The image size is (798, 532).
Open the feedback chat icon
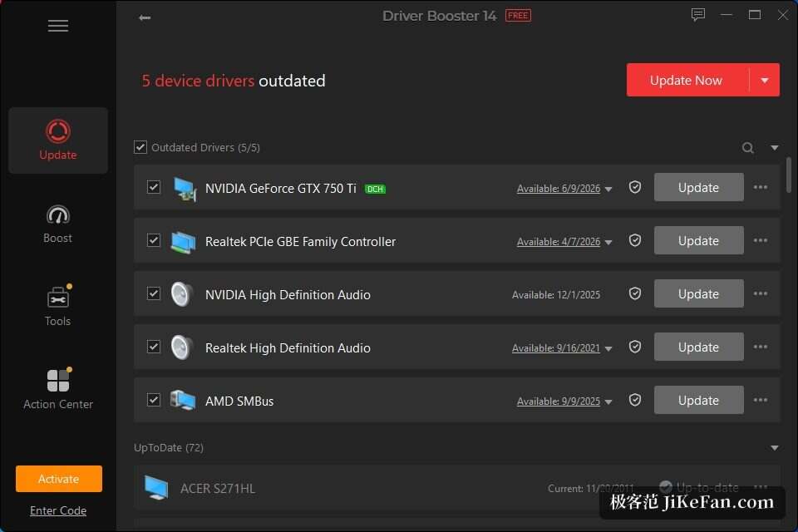pyautogui.click(x=697, y=15)
